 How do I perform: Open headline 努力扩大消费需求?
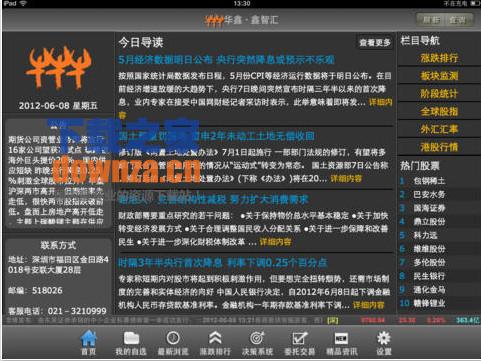[x=213, y=199]
